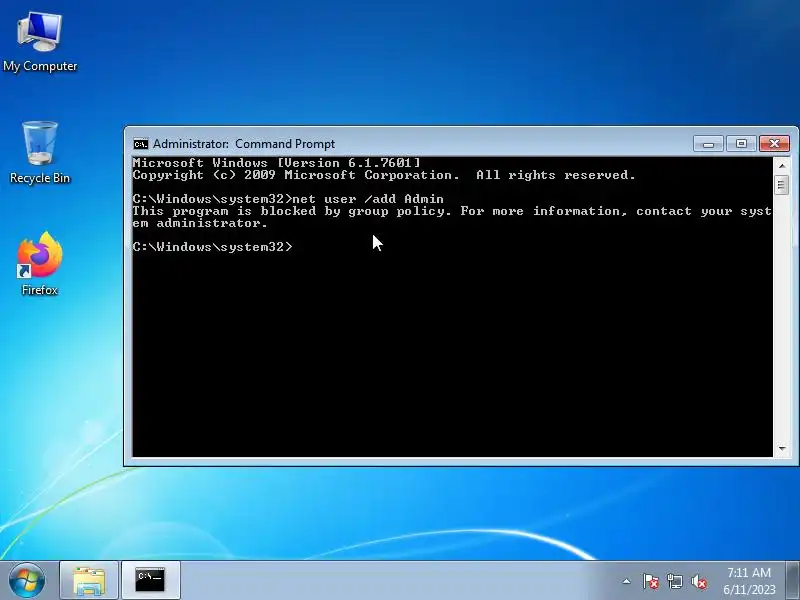Minimize the Command Prompt window
This screenshot has width=800, height=600.
click(708, 144)
